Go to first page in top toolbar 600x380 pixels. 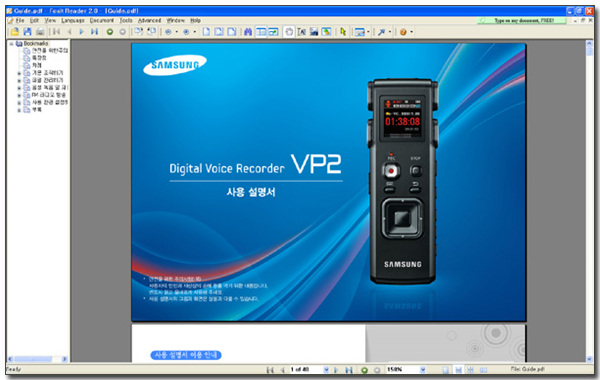click(x=56, y=32)
